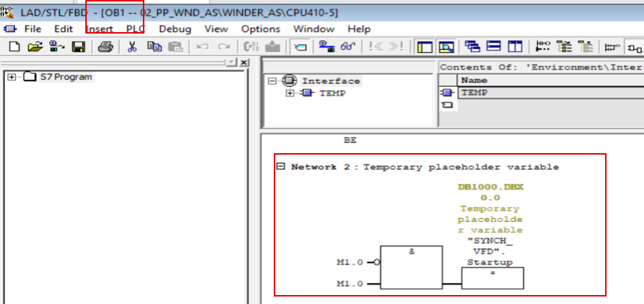Open the online partner block icon

57,47
